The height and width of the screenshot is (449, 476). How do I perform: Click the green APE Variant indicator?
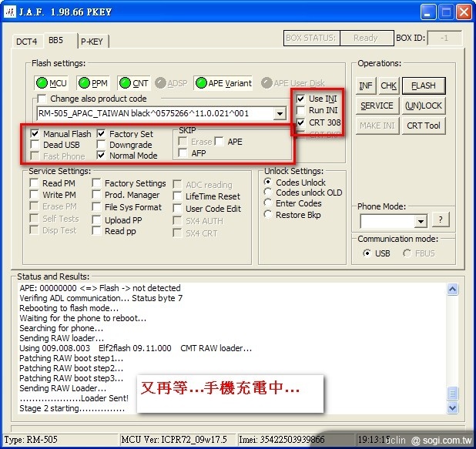coord(223,83)
